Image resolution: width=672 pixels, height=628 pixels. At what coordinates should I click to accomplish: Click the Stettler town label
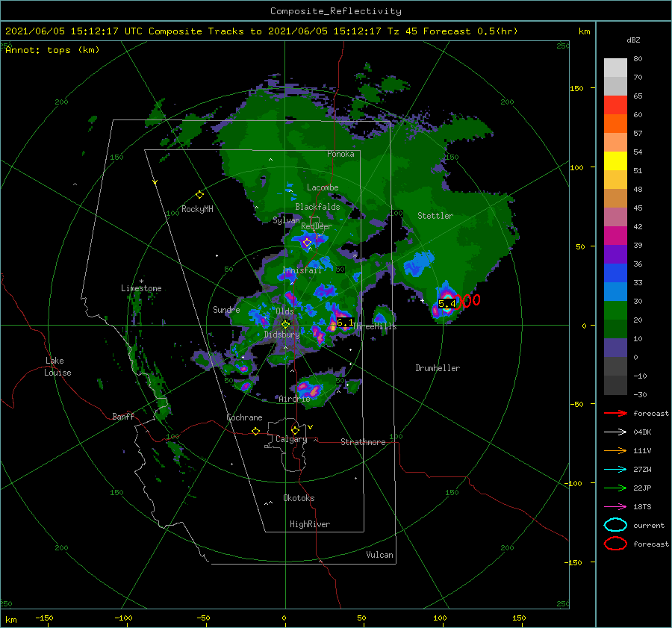pyautogui.click(x=435, y=216)
